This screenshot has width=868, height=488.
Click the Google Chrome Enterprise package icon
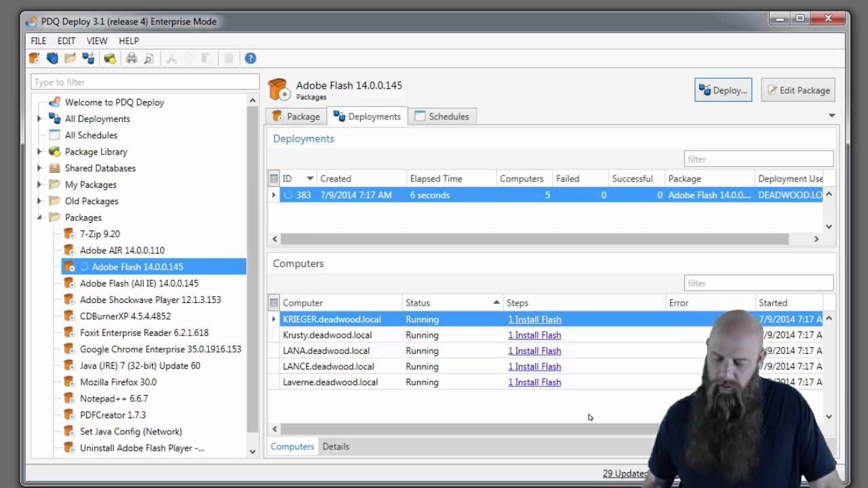[68, 349]
